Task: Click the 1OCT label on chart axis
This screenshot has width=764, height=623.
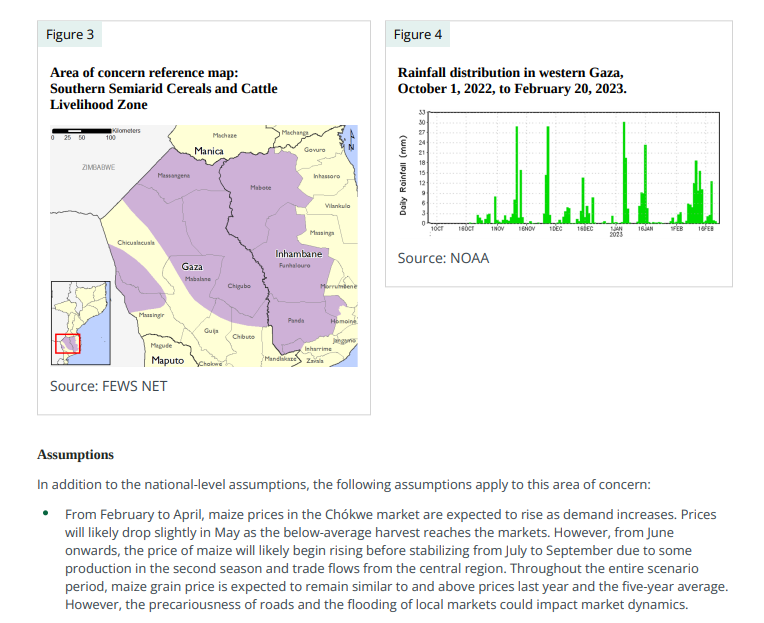Action: (x=436, y=228)
